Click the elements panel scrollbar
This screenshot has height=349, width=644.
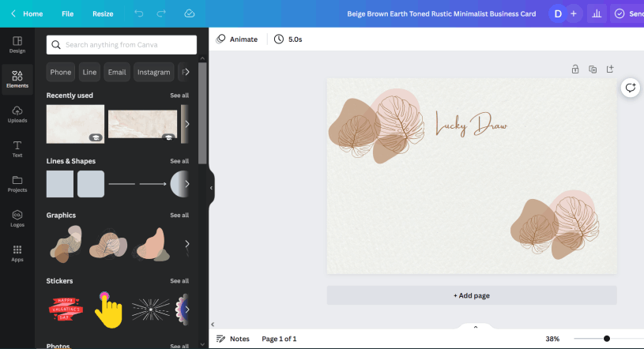[202, 113]
